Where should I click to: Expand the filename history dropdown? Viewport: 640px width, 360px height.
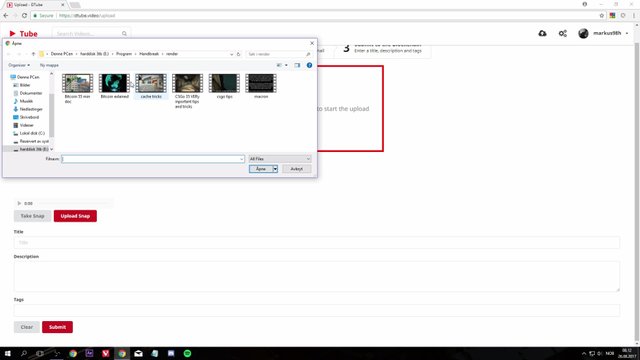[x=242, y=159]
